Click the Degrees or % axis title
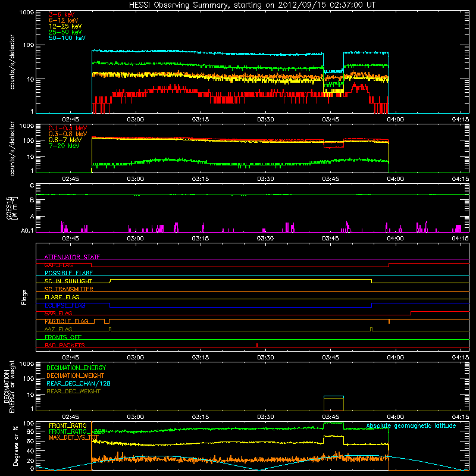The width and height of the screenshot is (476, 476). click(15, 446)
